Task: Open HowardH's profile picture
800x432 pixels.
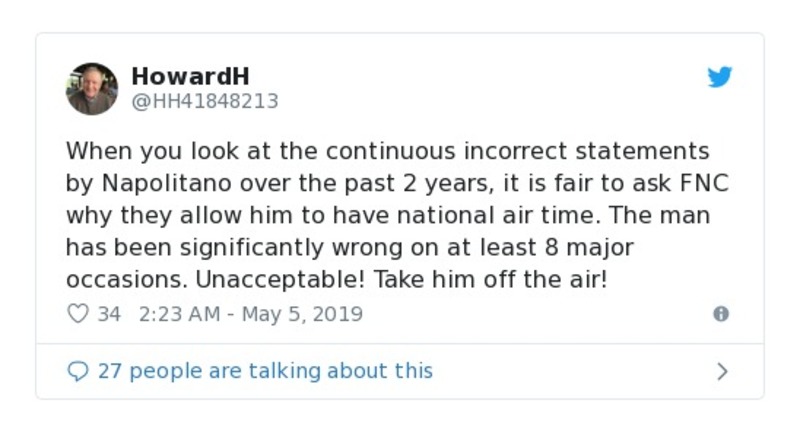Action: [92, 89]
